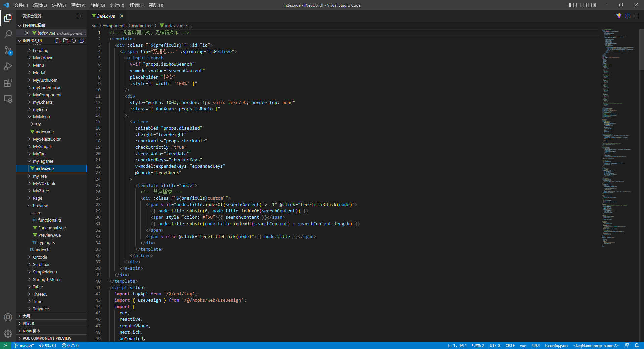Toggle the bottom panel layout
This screenshot has width=644, height=349.
click(x=579, y=5)
